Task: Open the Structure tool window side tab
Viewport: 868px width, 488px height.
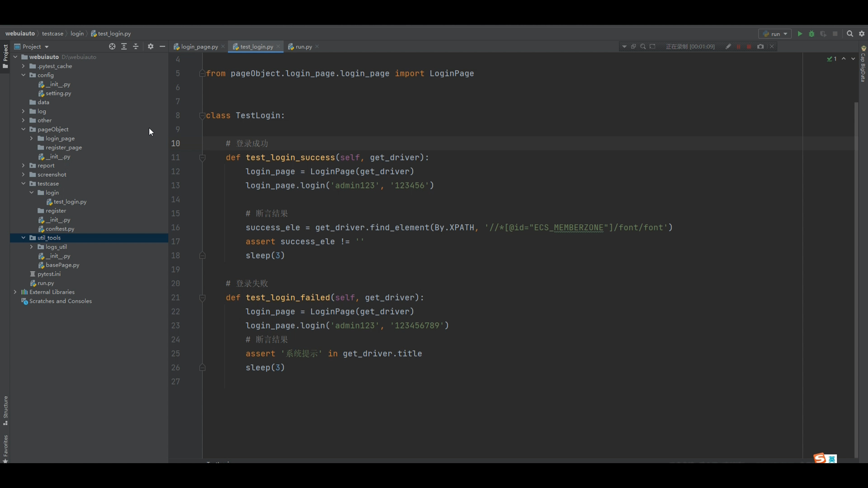Action: click(x=5, y=411)
